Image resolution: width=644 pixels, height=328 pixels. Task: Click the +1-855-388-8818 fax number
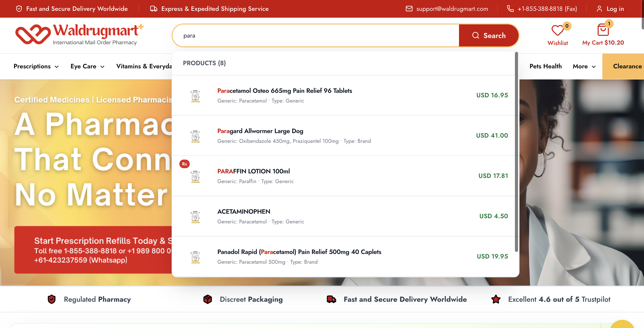(547, 9)
